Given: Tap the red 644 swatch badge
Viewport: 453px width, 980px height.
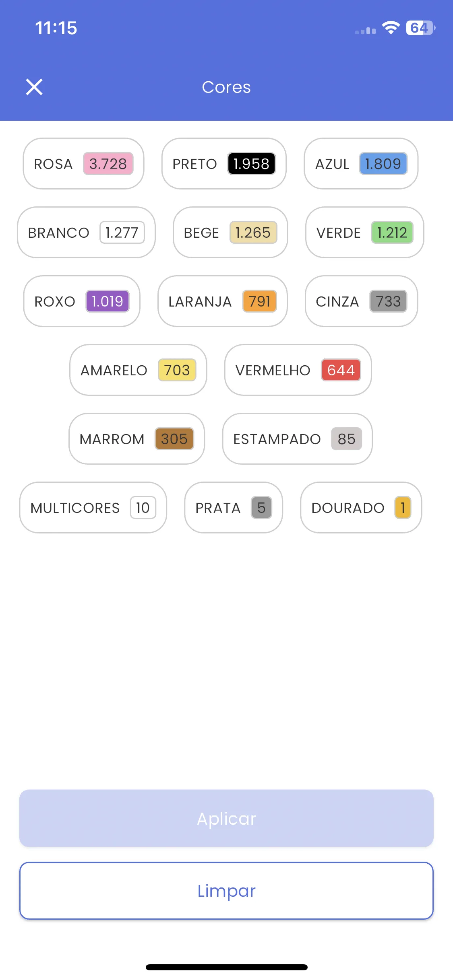Looking at the screenshot, I should [341, 370].
